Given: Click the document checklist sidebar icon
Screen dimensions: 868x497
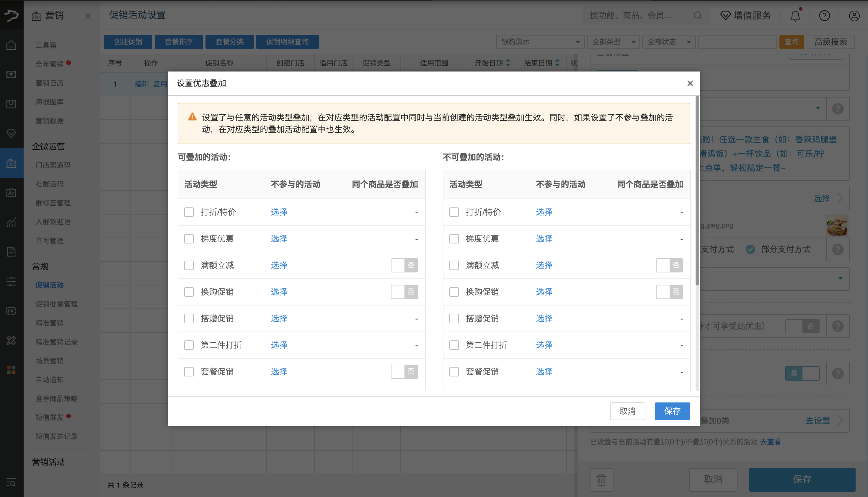Looking at the screenshot, I should (11, 251).
